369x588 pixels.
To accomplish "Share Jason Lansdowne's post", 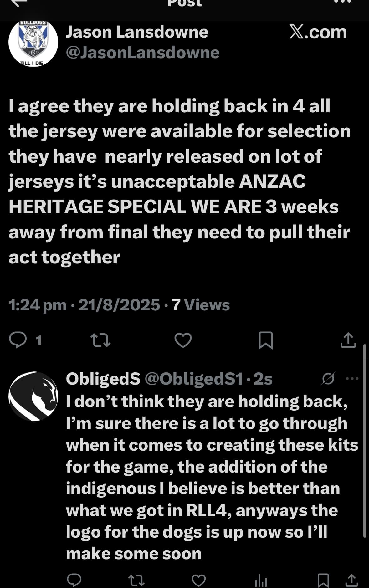I will click(x=348, y=340).
